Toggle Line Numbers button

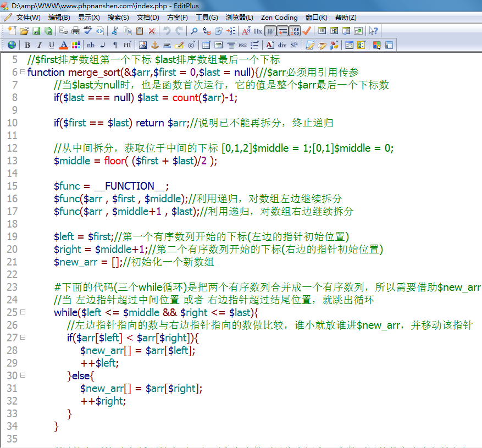pos(295,31)
